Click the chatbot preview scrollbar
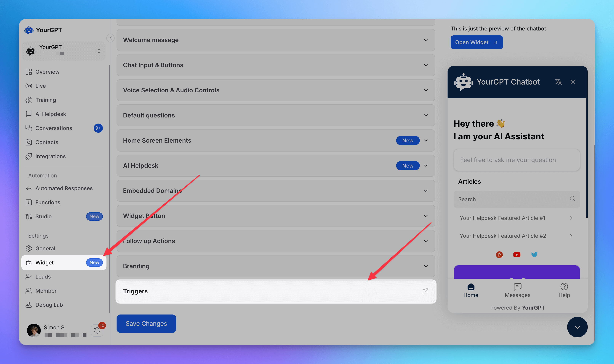Image resolution: width=614 pixels, height=364 pixels. [587, 158]
